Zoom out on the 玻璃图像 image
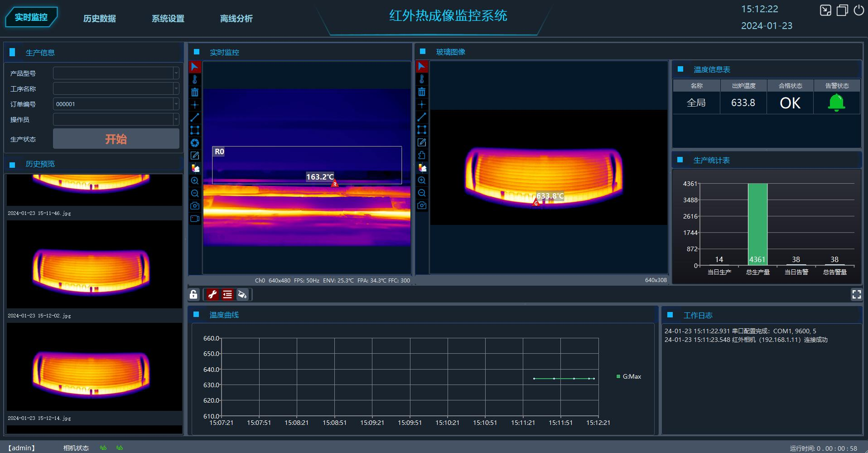 pos(422,193)
